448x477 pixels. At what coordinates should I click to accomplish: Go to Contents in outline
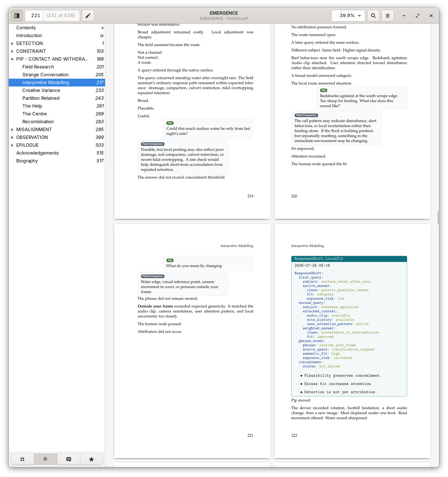[57, 28]
